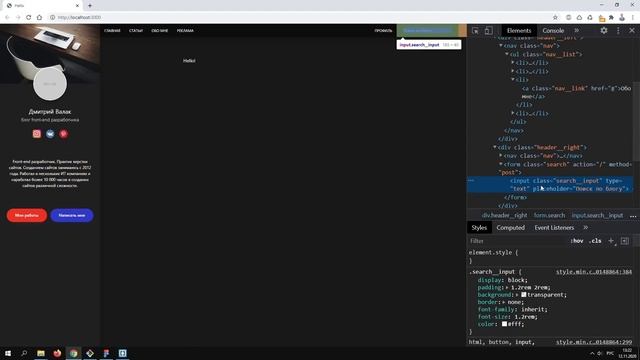This screenshot has height=360, width=640.
Task: Open the ПРОФИЛЬ nav link
Action: [x=383, y=31]
